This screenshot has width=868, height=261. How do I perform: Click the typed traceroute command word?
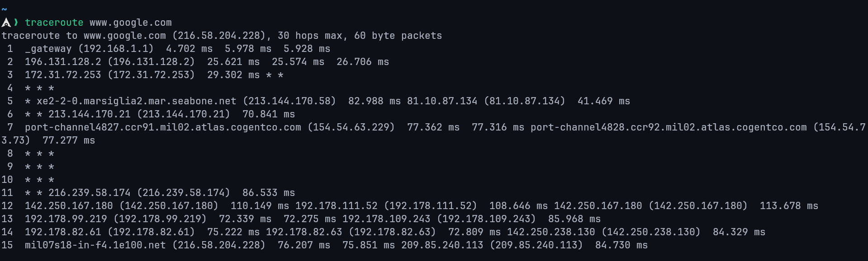coord(54,23)
